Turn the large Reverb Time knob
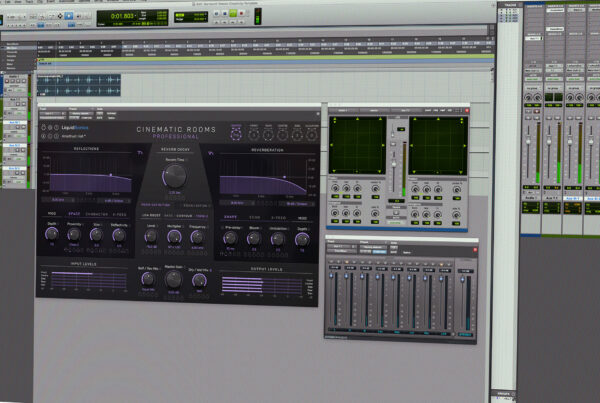The width and height of the screenshot is (600, 403). point(175,176)
